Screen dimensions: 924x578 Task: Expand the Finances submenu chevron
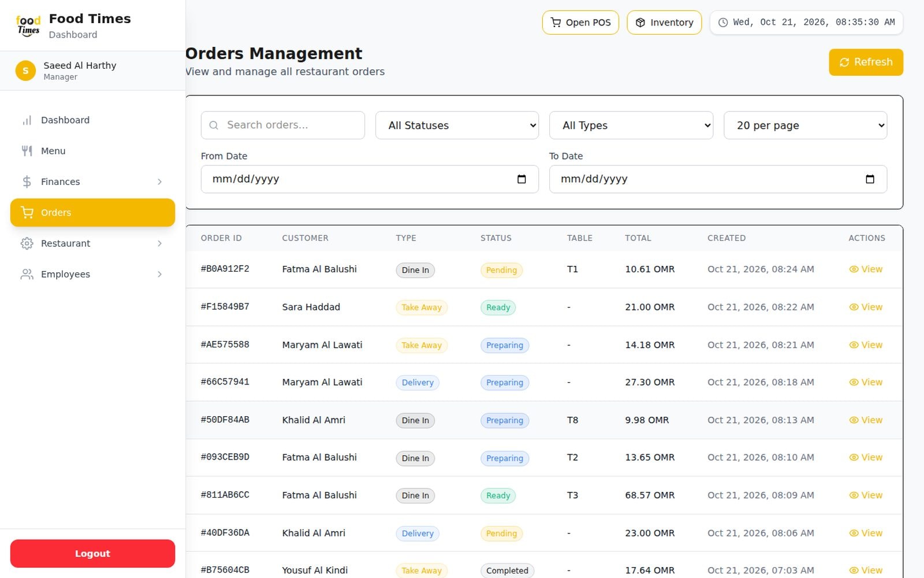160,181
